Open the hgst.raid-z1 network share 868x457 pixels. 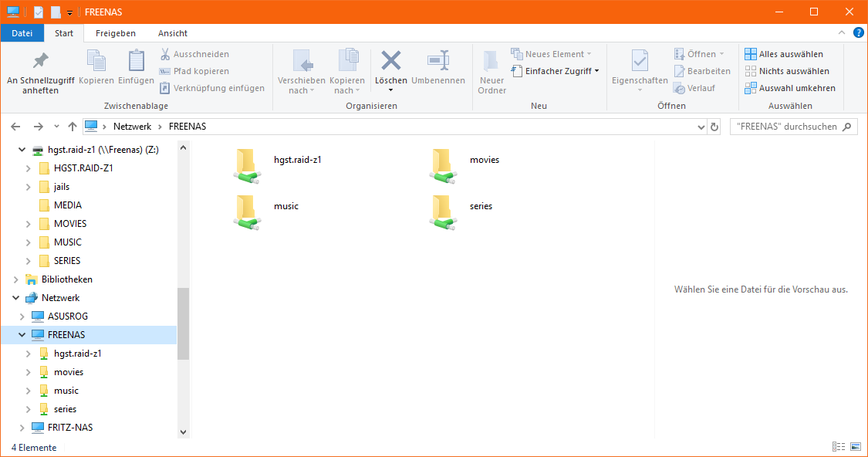[x=277, y=166]
